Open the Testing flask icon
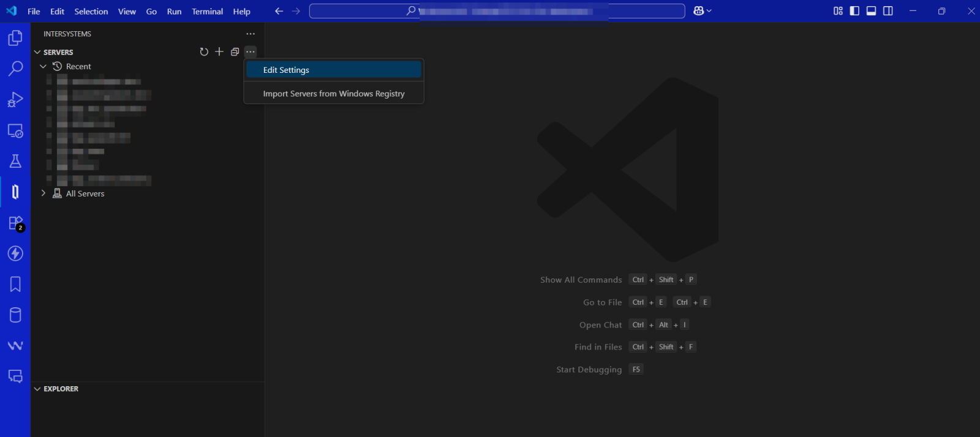This screenshot has width=980, height=437. (x=15, y=161)
